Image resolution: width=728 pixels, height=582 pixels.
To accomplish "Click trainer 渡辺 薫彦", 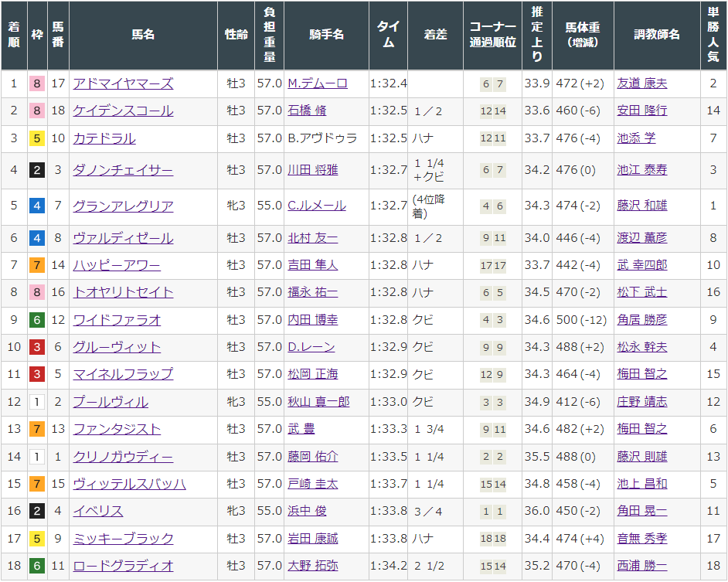I will (x=642, y=238).
